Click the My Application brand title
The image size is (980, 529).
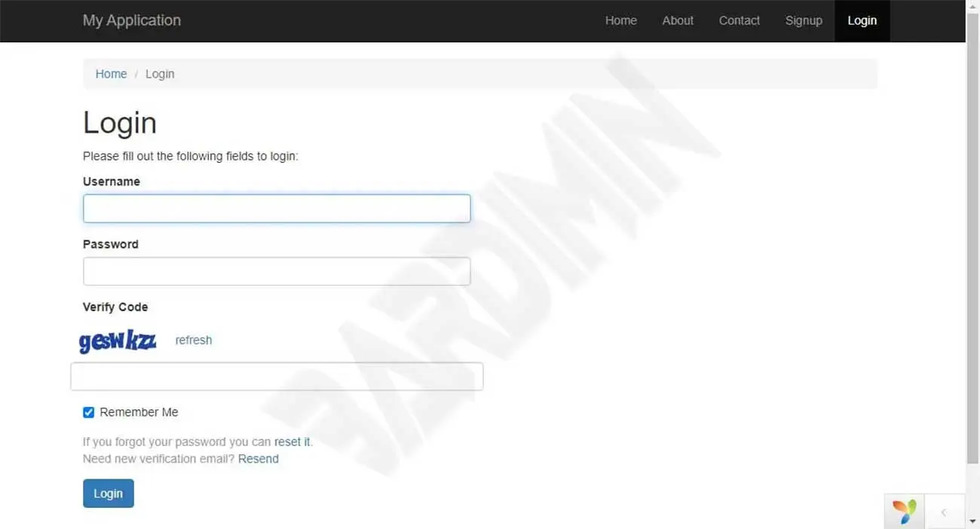coord(132,20)
